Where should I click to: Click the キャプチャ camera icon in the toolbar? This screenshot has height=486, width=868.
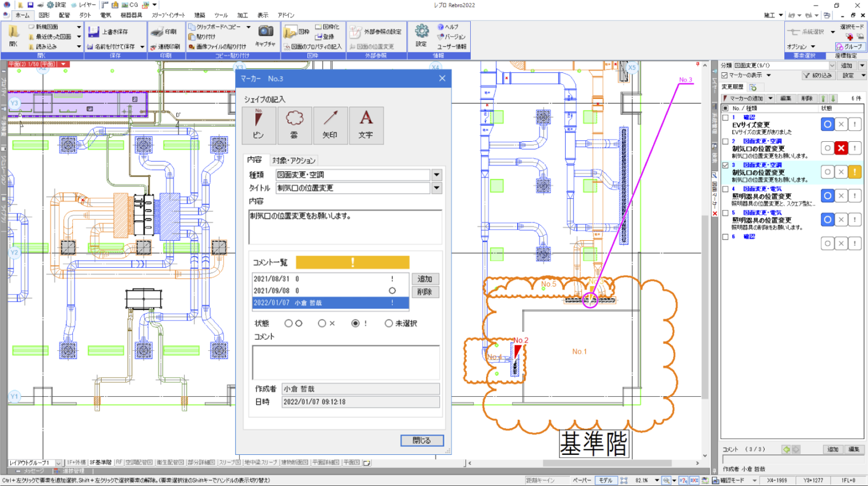(x=266, y=32)
